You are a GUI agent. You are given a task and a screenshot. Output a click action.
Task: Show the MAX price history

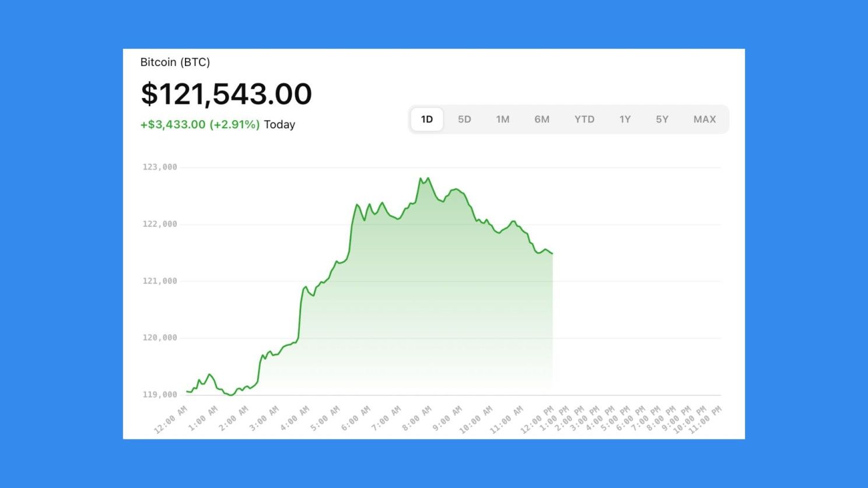click(x=705, y=120)
